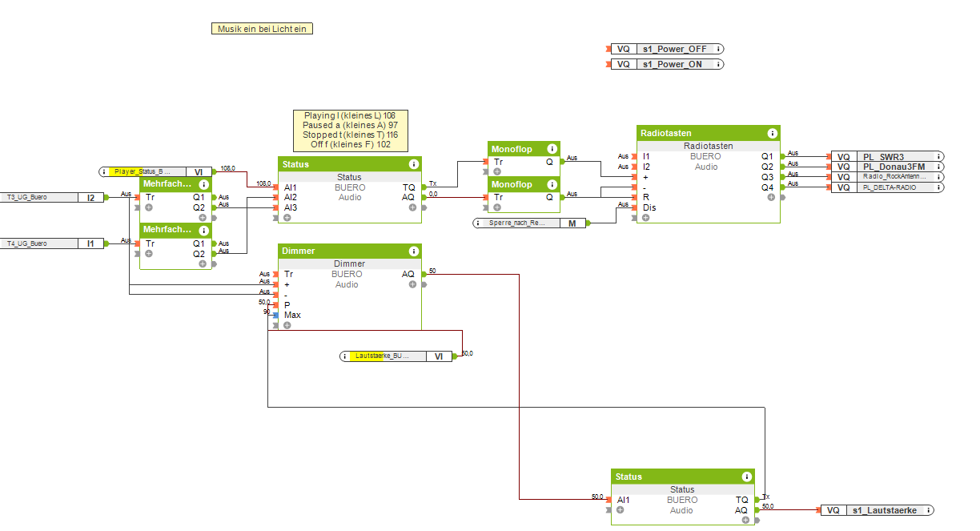This screenshot has height=531, width=980.
Task: Click info icon of the upper Monoflop block
Action: click(552, 149)
